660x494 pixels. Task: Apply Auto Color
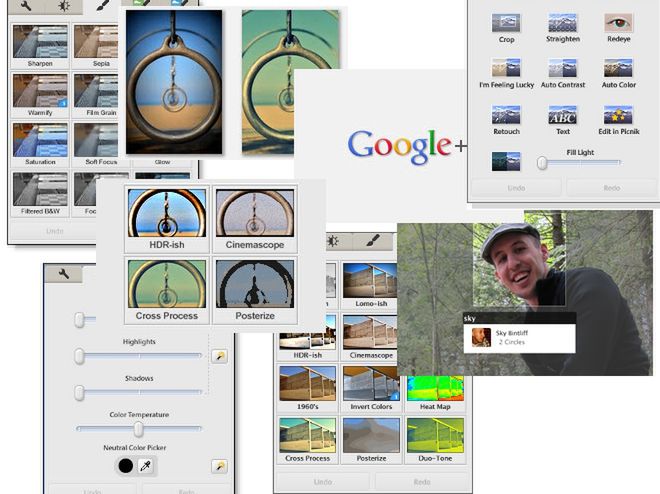618,73
